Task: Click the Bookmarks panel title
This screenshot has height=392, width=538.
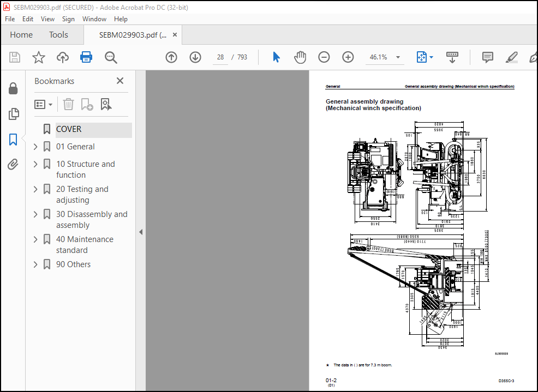Action: (x=54, y=81)
